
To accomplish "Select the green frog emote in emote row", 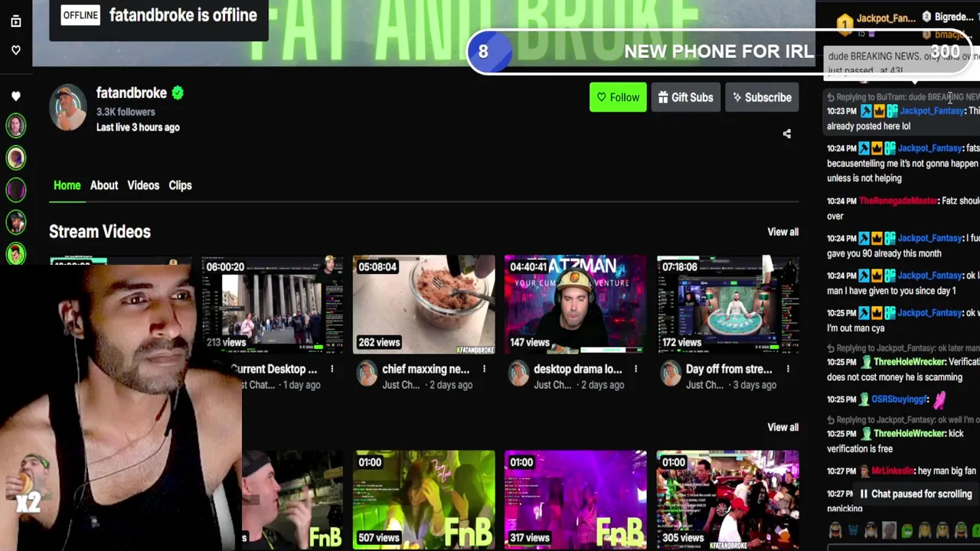I will tap(907, 530).
